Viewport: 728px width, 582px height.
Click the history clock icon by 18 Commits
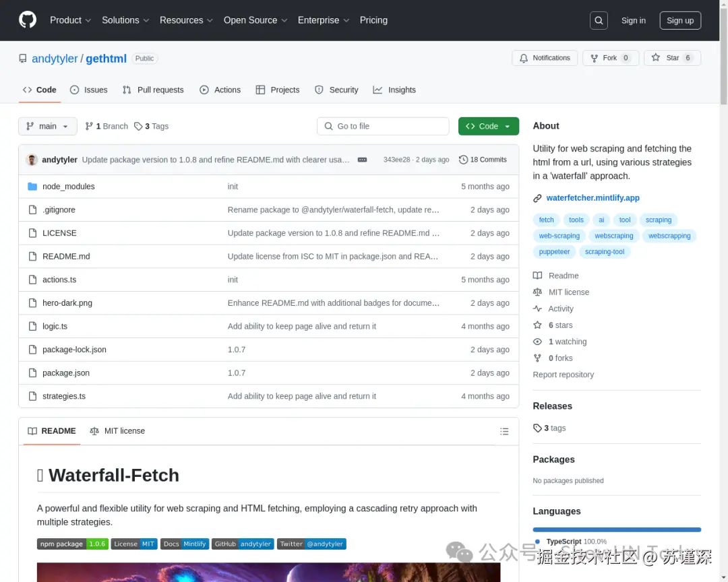tap(463, 160)
